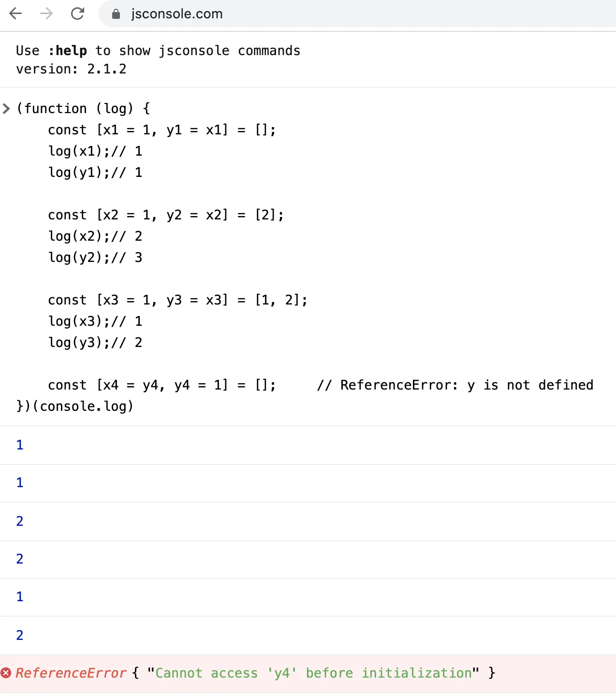Click the browser back arrow
Viewport: 616px width, 695px height.
[16, 14]
